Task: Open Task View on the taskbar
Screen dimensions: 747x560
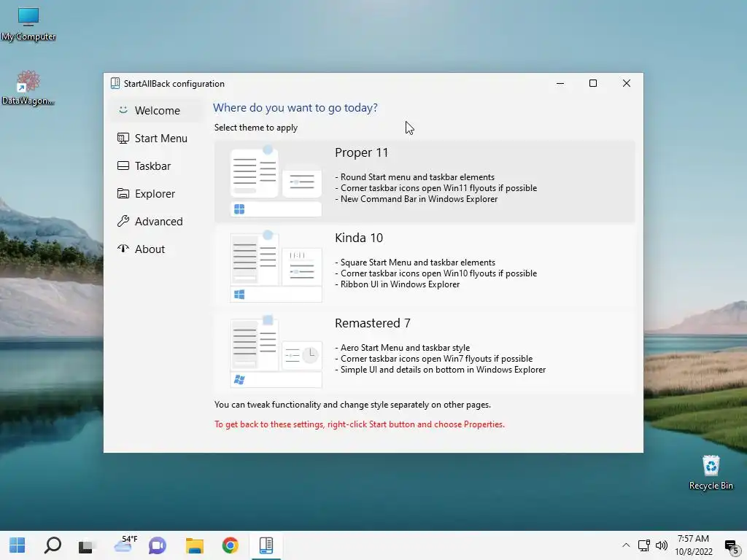Action: (x=87, y=545)
